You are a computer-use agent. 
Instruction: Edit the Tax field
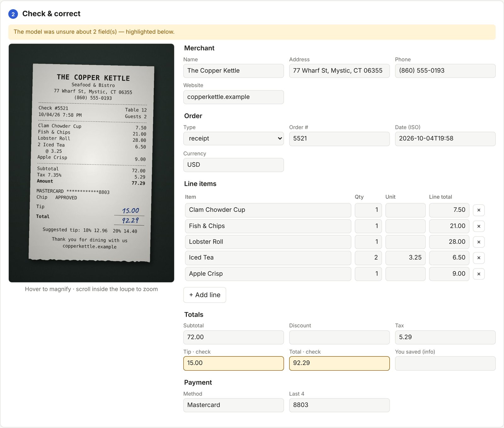[445, 337]
